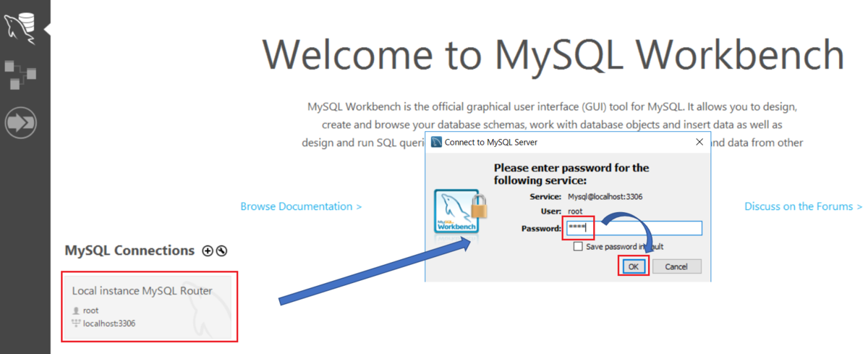Open the Discuss on the Forums link
The width and height of the screenshot is (868, 354).
pos(803,206)
